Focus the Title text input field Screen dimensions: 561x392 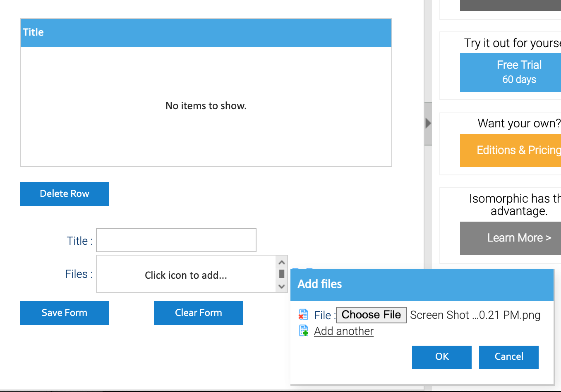pos(176,240)
